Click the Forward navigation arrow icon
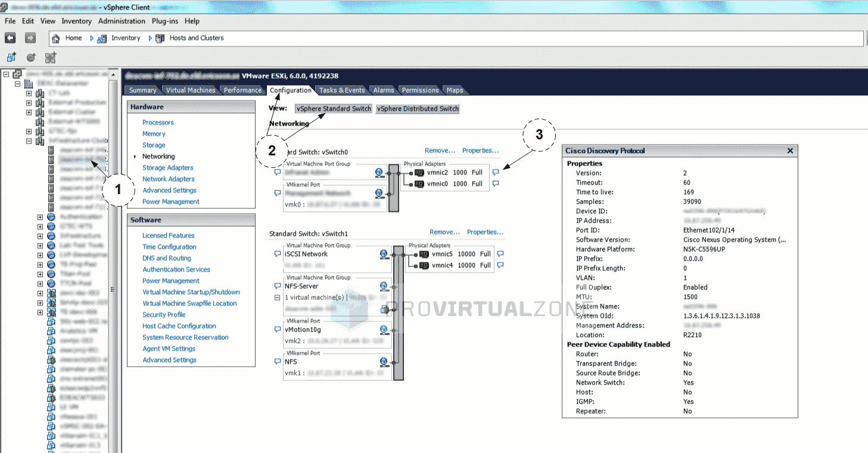 pos(30,38)
